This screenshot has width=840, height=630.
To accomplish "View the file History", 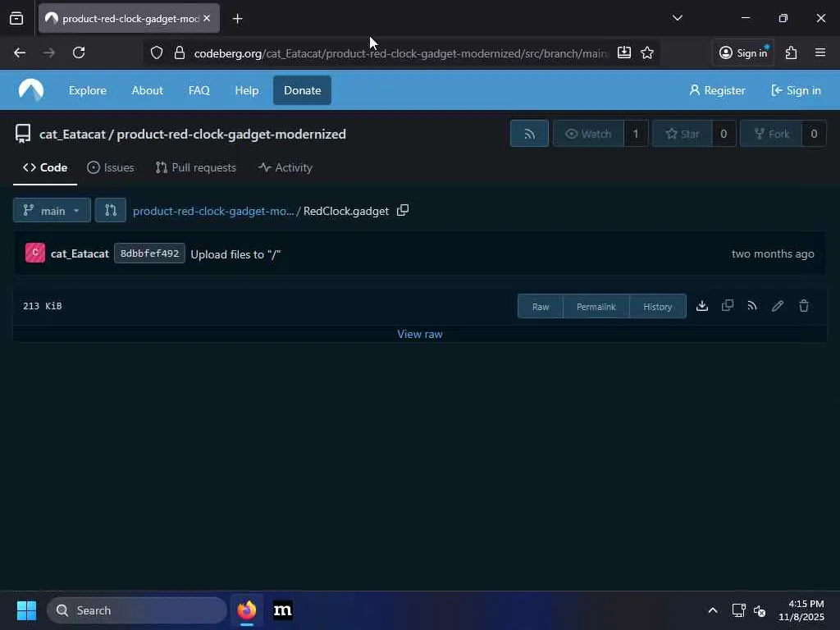I will [657, 307].
